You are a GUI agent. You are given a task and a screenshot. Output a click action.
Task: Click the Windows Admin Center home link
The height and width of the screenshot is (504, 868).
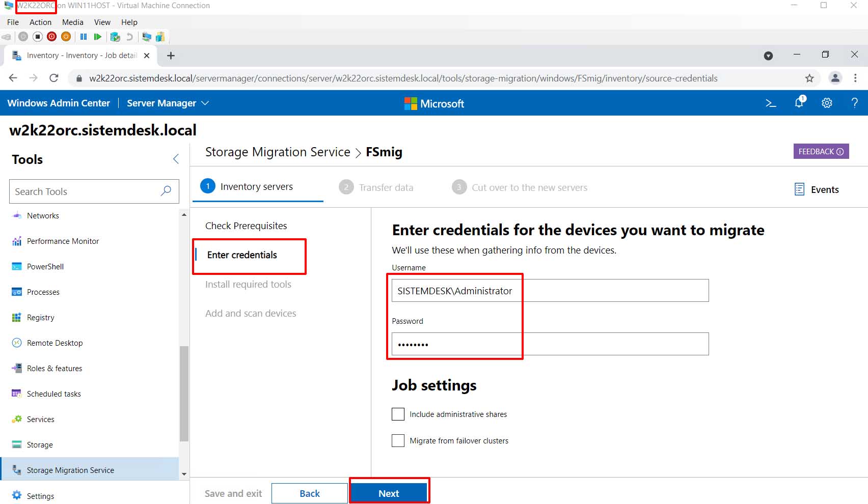[59, 103]
